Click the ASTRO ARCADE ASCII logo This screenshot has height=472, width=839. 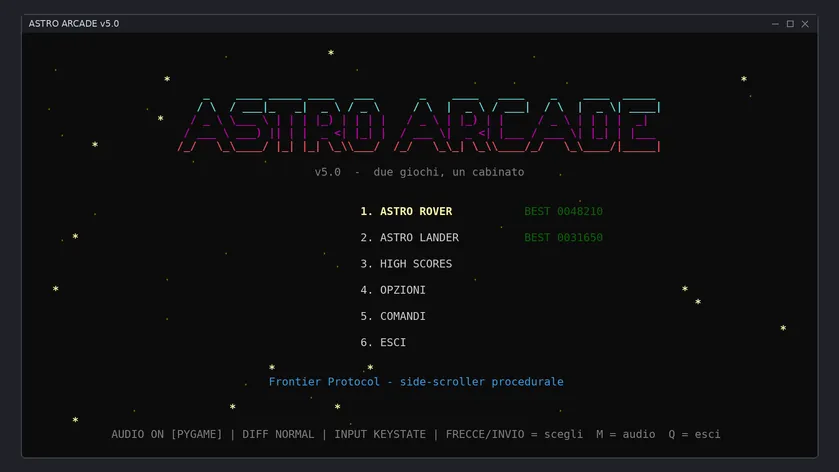(419, 125)
